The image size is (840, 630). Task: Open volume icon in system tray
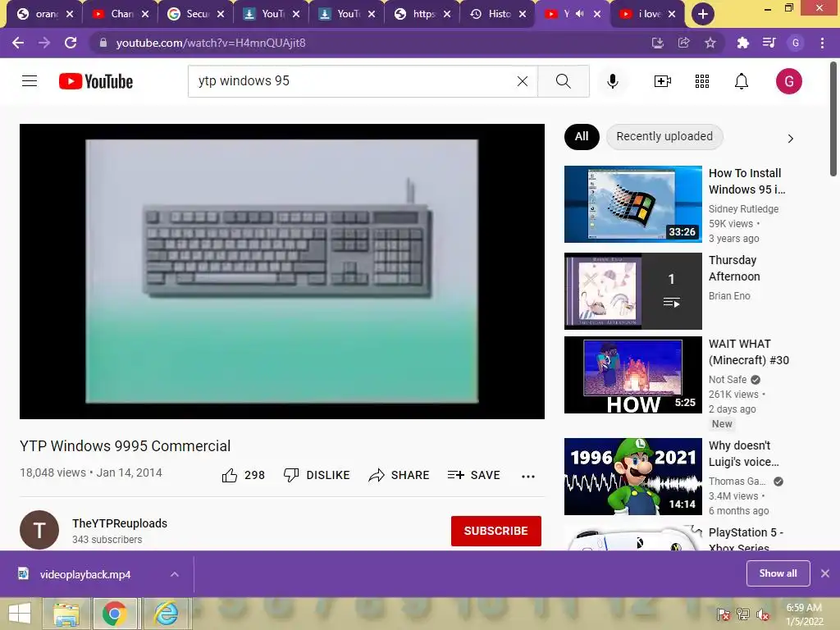(763, 614)
